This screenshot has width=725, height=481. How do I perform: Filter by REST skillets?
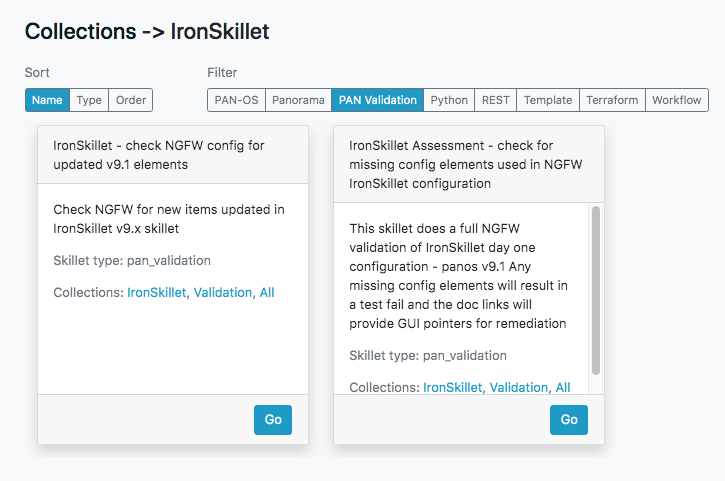click(x=495, y=100)
